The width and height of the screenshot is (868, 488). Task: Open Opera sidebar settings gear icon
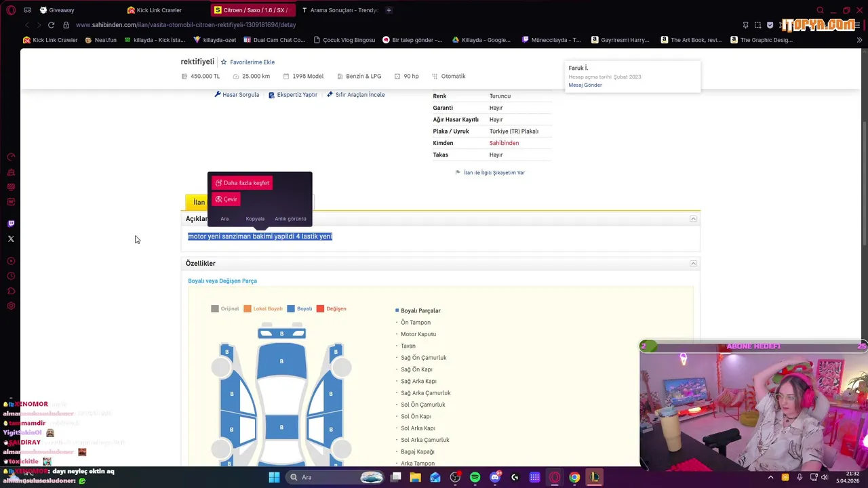pos(11,306)
